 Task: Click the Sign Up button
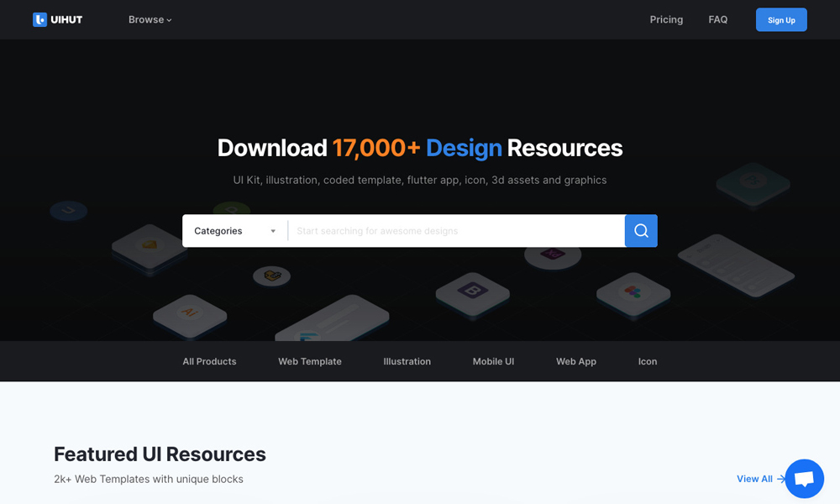[x=781, y=20]
